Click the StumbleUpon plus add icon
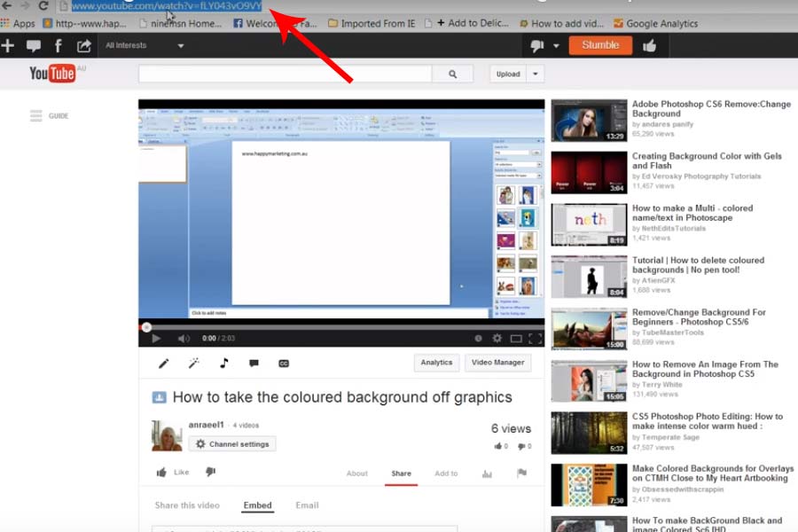Screen dimensions: 798x532 (x=8, y=46)
